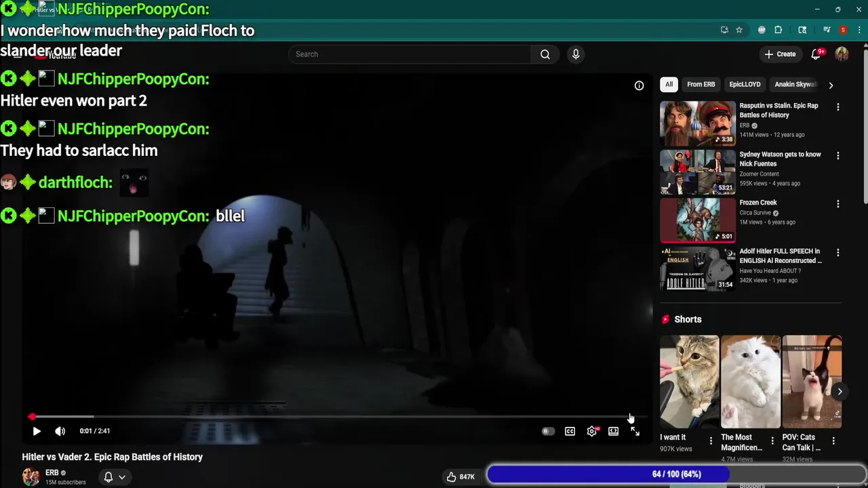Screen dimensions: 868x488
Task: Open Sydney Watson gets to know Nick Fuentes
Action: 780,159
